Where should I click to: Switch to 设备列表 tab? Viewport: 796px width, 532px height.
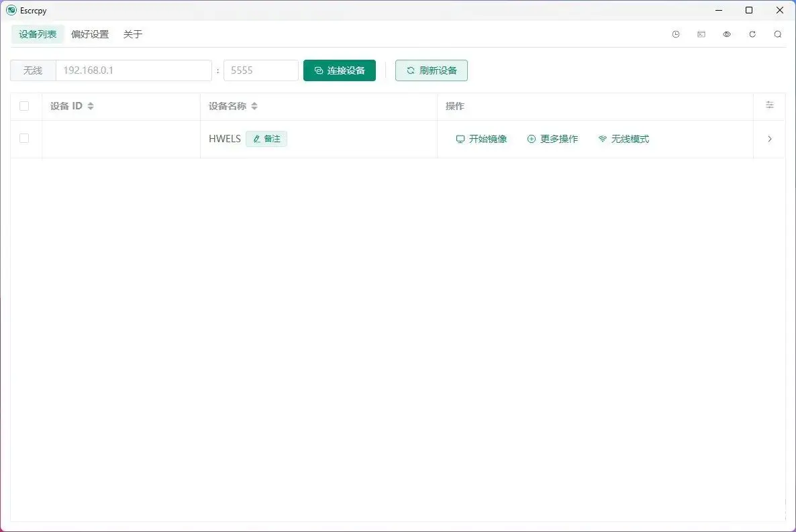[38, 34]
